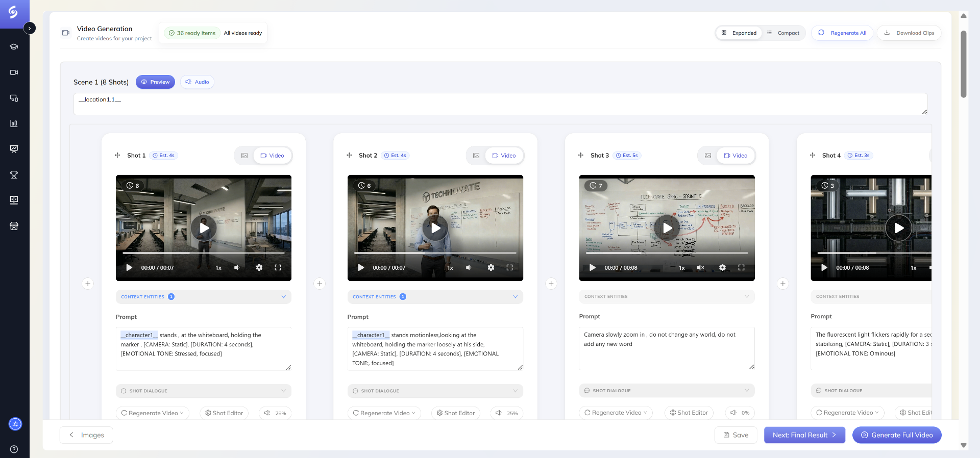Select Expanded view mode

[x=739, y=33]
